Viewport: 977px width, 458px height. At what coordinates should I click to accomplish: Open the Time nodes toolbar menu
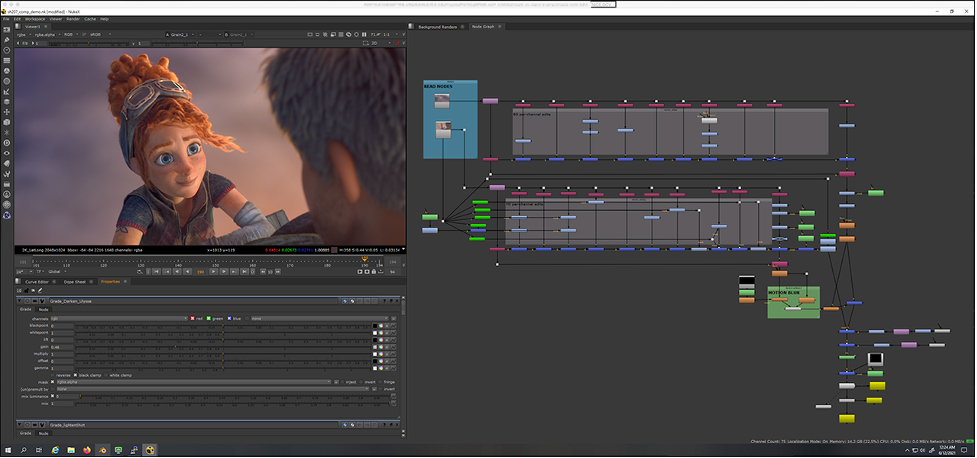coord(7,50)
